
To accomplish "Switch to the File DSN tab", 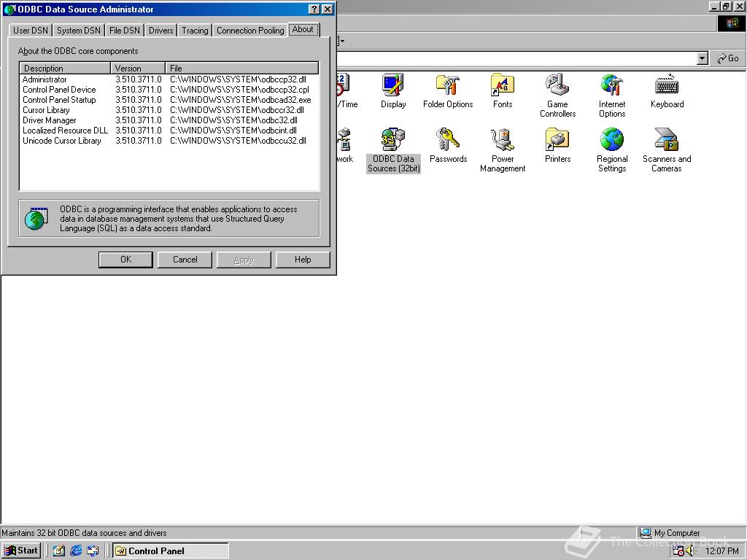I will pos(124,31).
